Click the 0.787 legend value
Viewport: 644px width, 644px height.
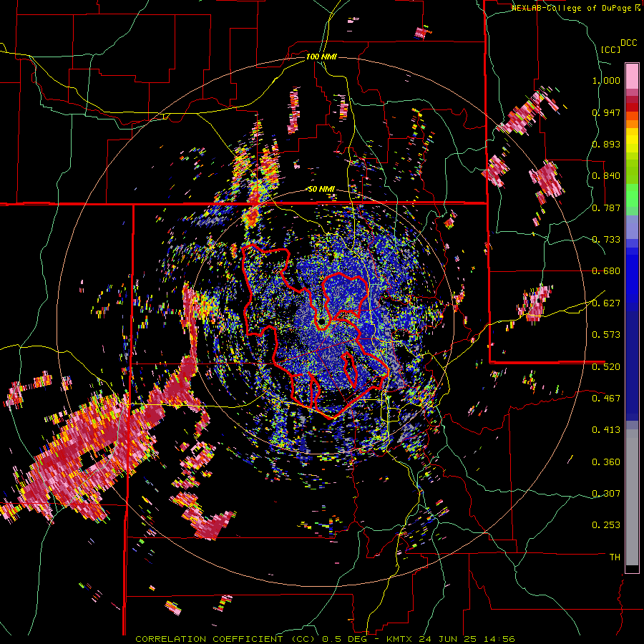click(606, 208)
